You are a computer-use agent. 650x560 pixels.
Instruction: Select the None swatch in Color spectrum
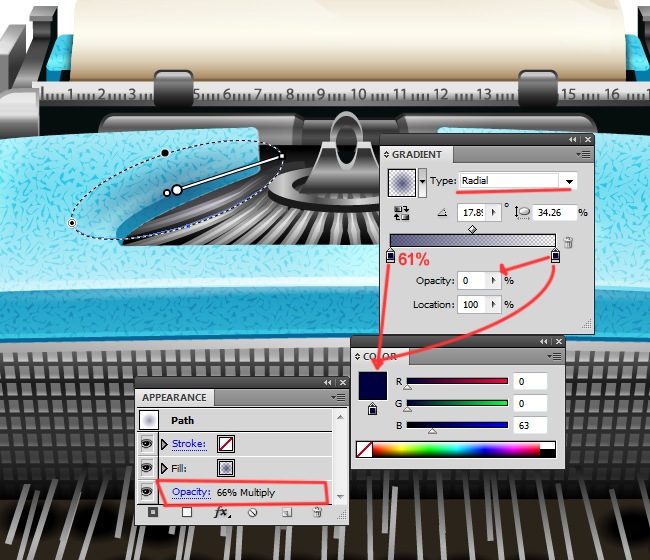364,450
